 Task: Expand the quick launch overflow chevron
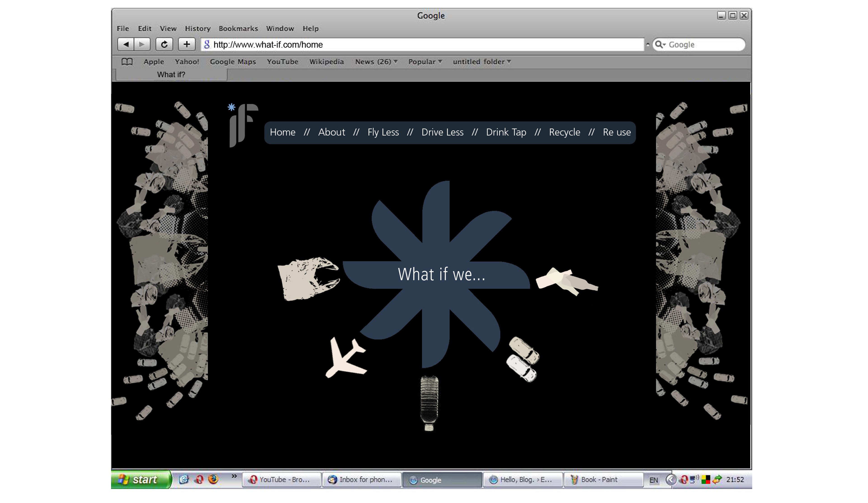pos(234,476)
